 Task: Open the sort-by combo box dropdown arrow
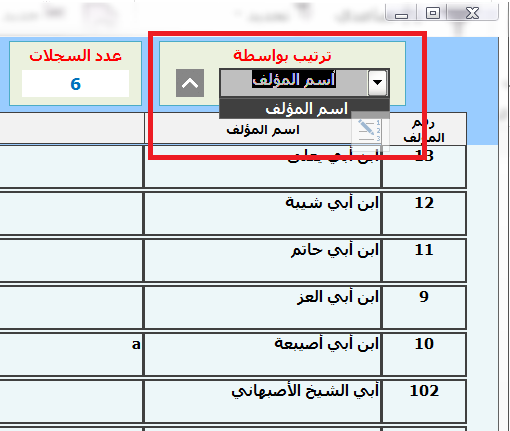pos(377,82)
